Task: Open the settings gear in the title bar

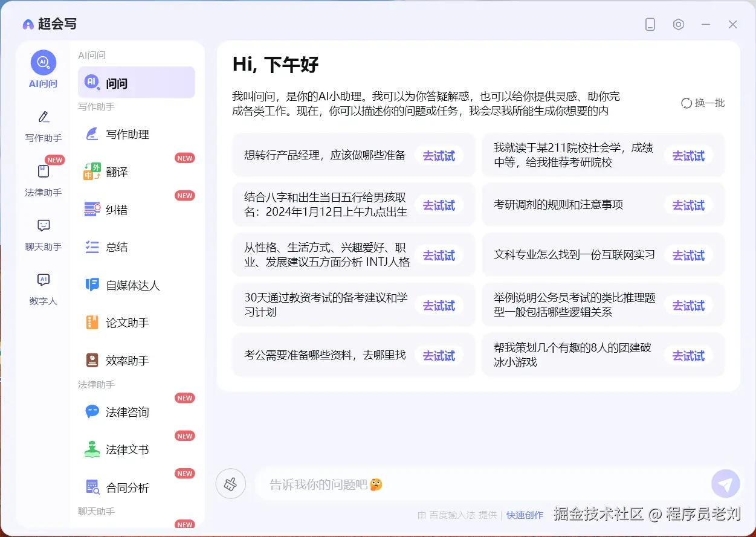Action: click(x=678, y=24)
